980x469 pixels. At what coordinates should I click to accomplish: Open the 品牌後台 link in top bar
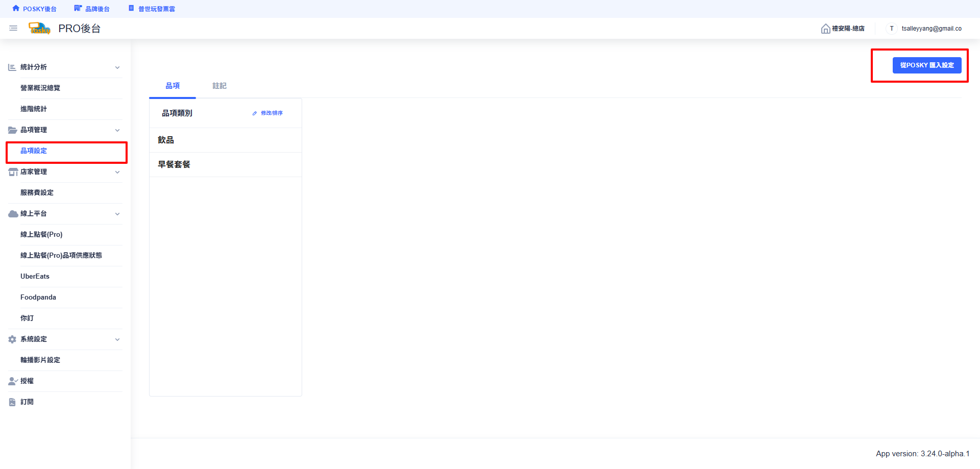coord(92,9)
